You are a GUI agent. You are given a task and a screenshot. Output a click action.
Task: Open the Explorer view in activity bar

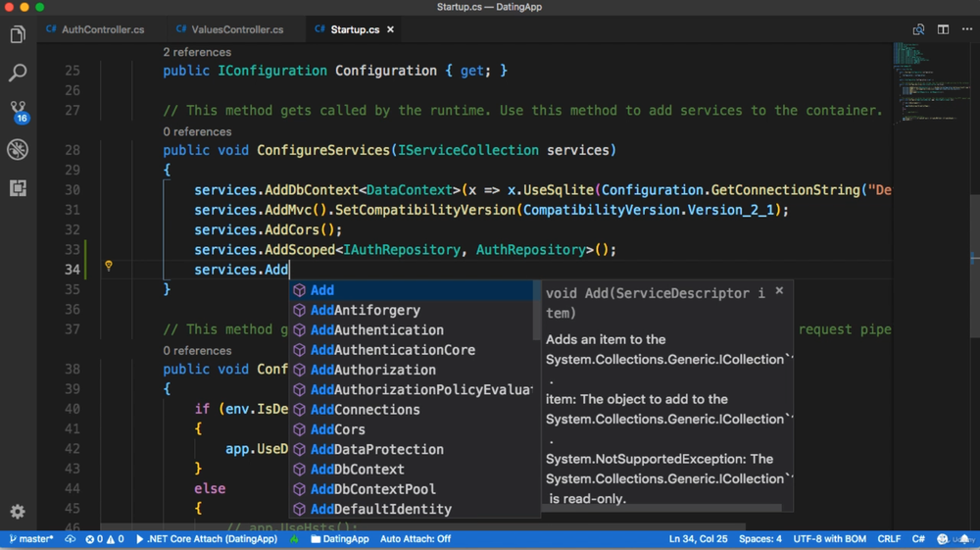point(18,34)
